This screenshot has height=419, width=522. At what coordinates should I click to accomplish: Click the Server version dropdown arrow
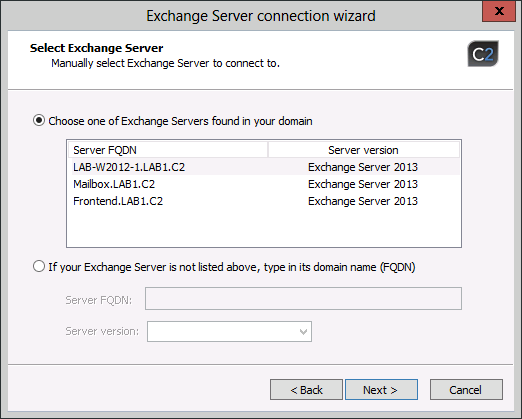click(x=303, y=332)
